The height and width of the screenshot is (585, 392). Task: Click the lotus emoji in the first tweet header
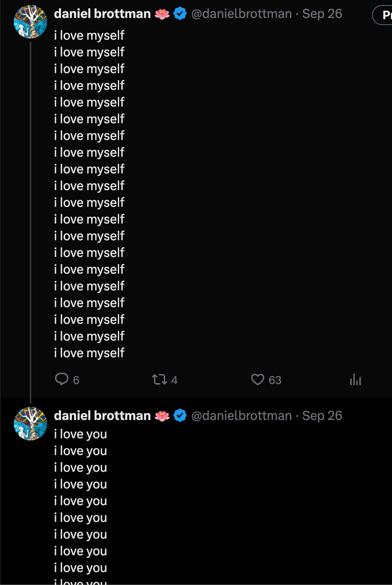click(162, 14)
